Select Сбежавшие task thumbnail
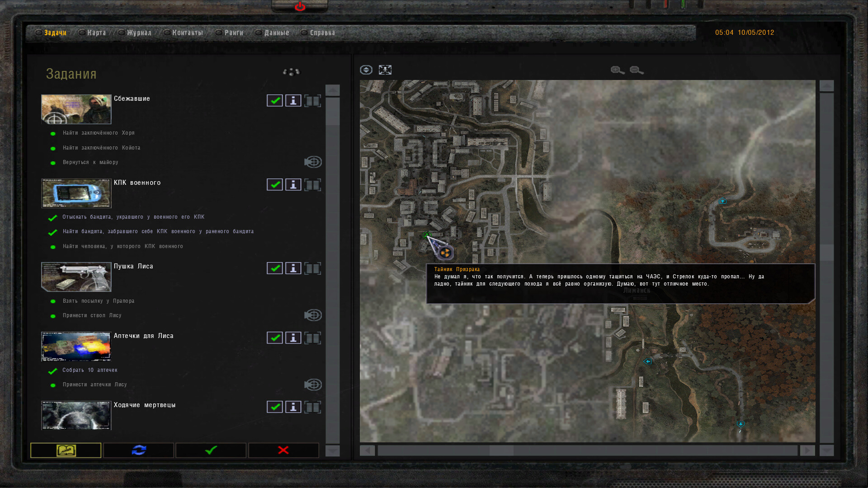Screen dimensions: 868x488 coord(76,109)
